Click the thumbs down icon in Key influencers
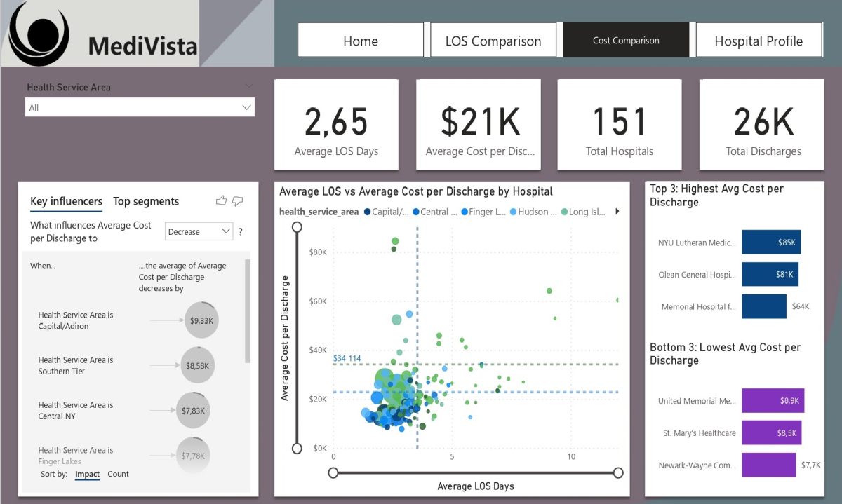842x504 pixels. point(238,201)
